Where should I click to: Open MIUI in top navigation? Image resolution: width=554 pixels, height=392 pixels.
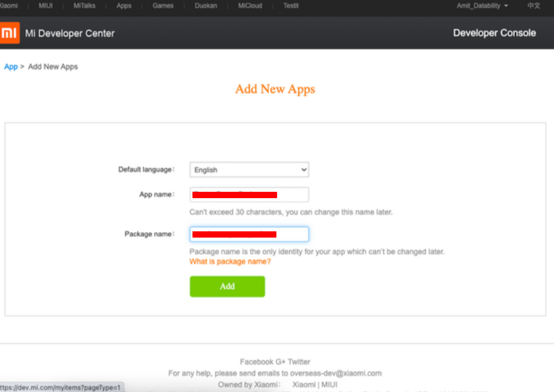point(46,5)
